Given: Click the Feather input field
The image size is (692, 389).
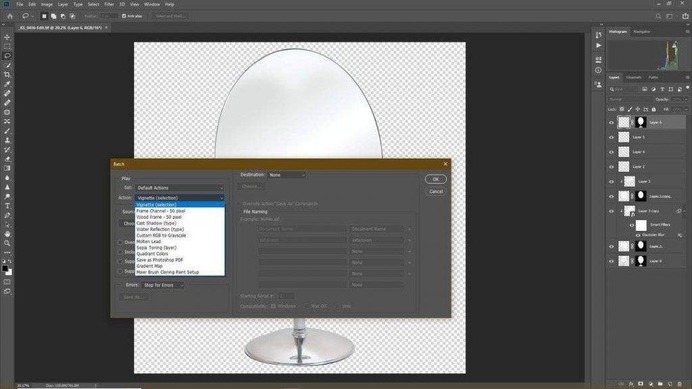Looking at the screenshot, I should coord(109,16).
